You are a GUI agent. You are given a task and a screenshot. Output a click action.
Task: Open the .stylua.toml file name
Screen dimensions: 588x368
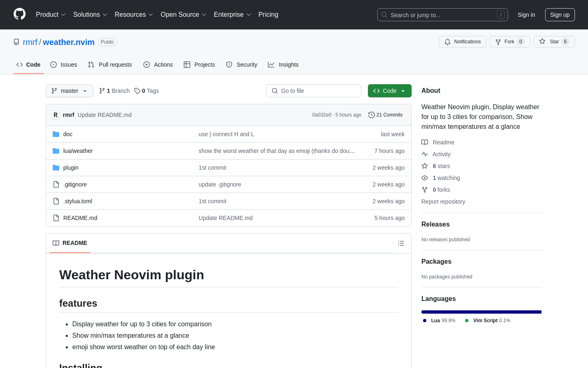coord(78,201)
